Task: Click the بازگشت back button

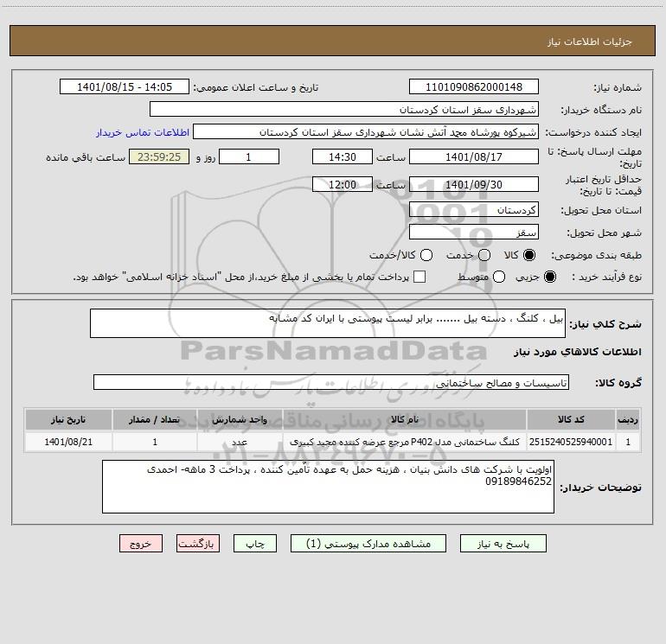Action: (198, 544)
